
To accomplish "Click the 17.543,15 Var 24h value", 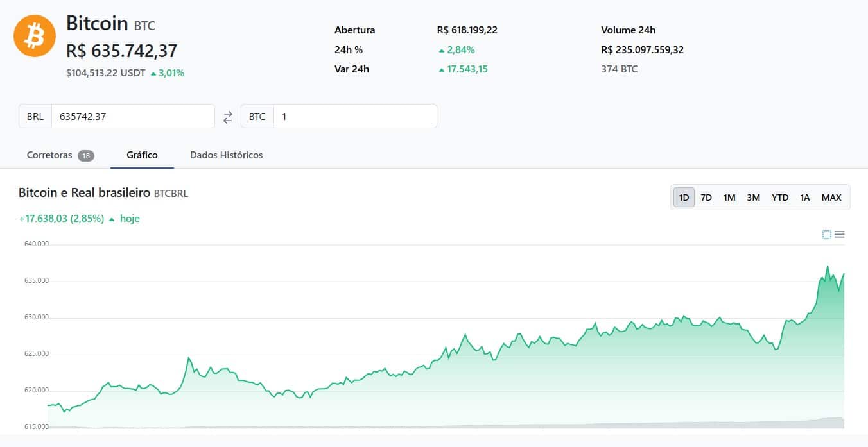I will click(x=467, y=69).
